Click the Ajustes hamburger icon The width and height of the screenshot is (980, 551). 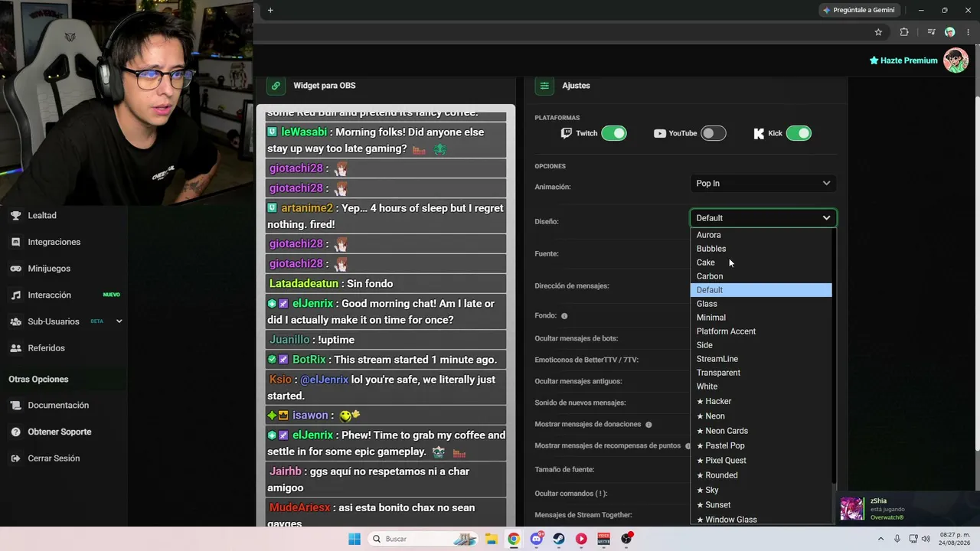click(x=544, y=86)
